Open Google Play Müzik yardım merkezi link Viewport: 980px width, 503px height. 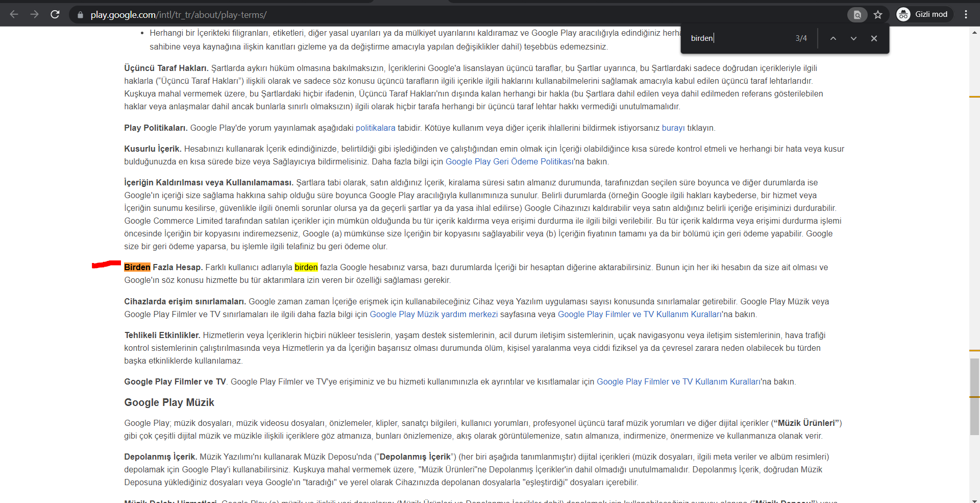pyautogui.click(x=434, y=314)
